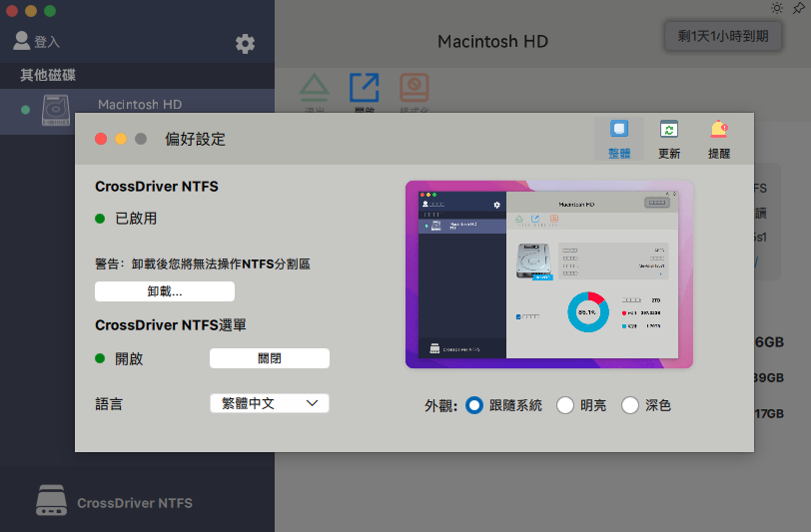Open the 繁體中文 language dropdown
The image size is (811, 532).
click(x=270, y=403)
